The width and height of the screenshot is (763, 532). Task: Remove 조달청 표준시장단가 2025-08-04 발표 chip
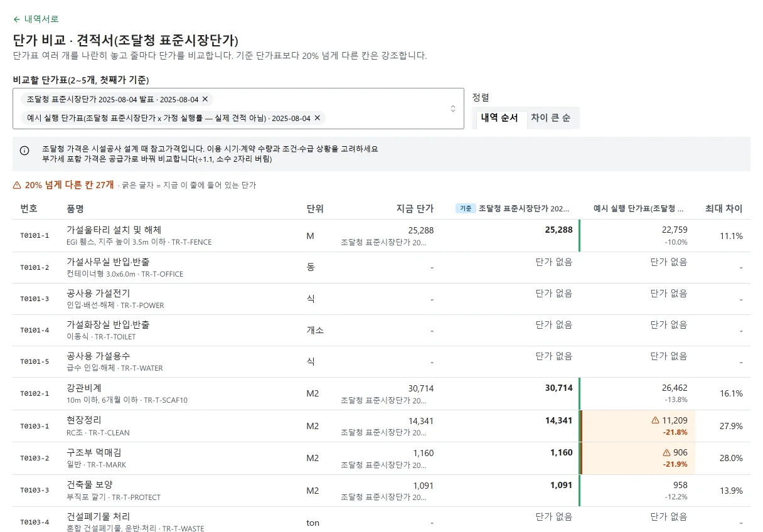205,99
